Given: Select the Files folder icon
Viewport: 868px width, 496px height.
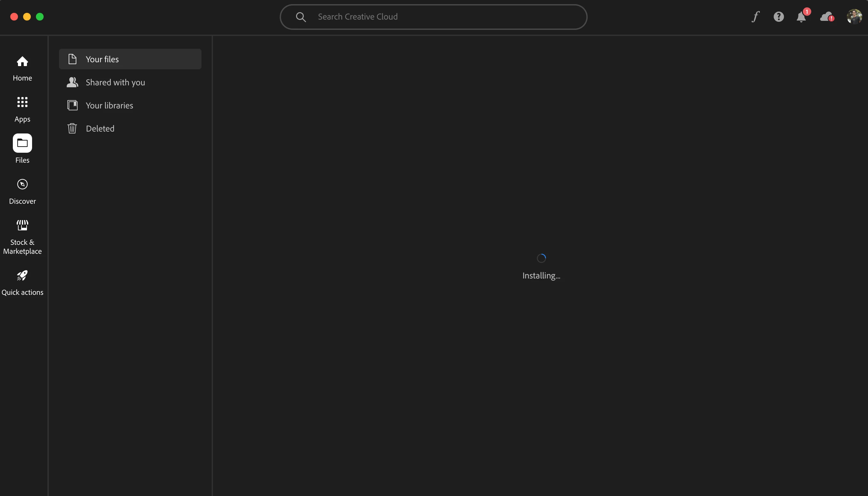Looking at the screenshot, I should click(22, 143).
